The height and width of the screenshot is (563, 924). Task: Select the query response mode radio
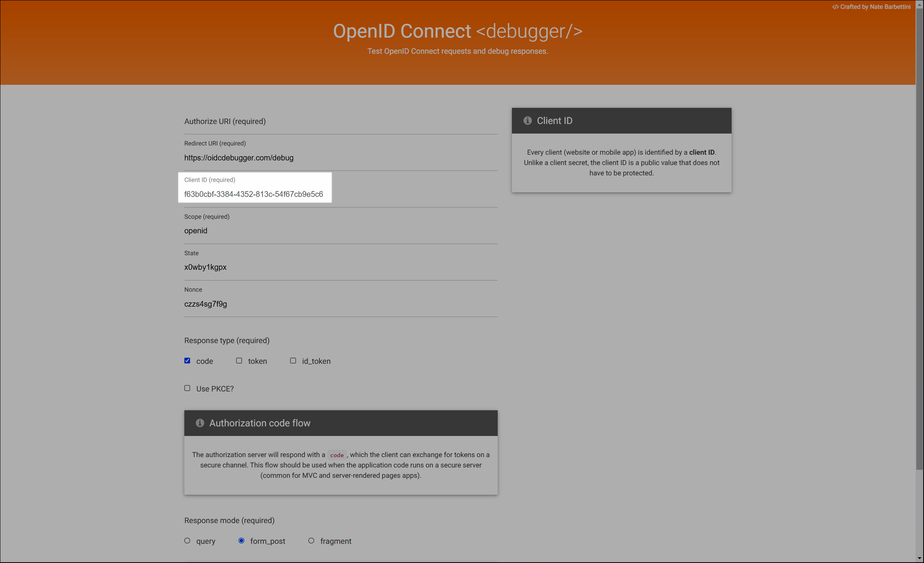[187, 541]
